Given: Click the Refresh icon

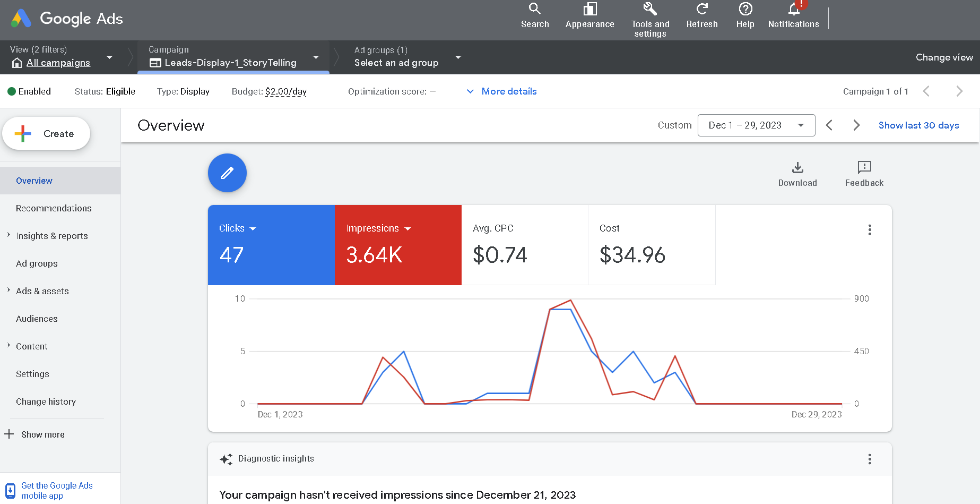Looking at the screenshot, I should point(701,9).
